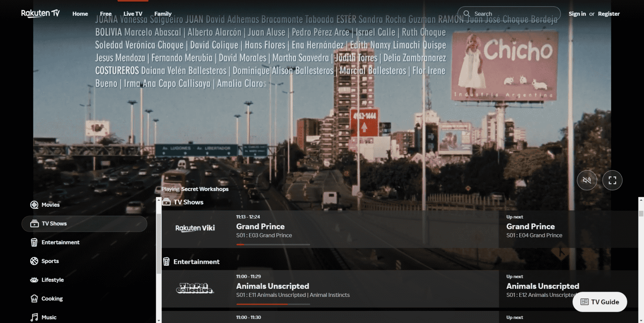Select The Pet Collective channel logo
This screenshot has width=644, height=323.
click(x=195, y=288)
